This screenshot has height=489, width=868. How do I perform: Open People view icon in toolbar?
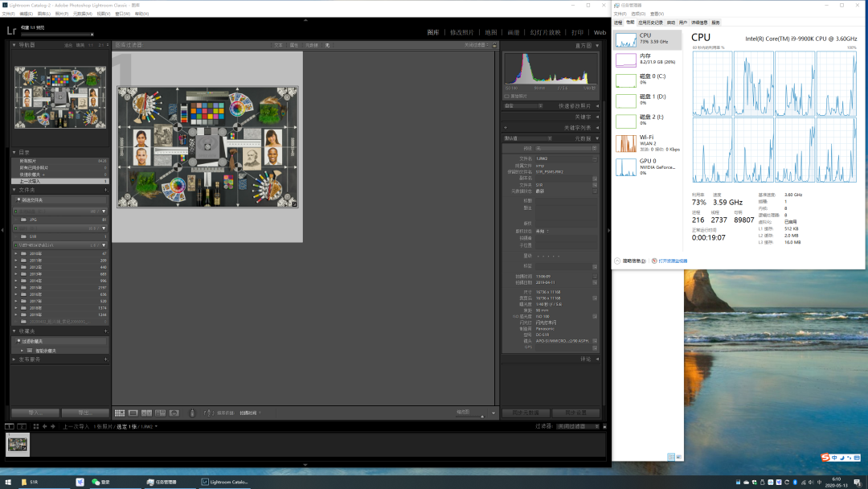(x=174, y=413)
